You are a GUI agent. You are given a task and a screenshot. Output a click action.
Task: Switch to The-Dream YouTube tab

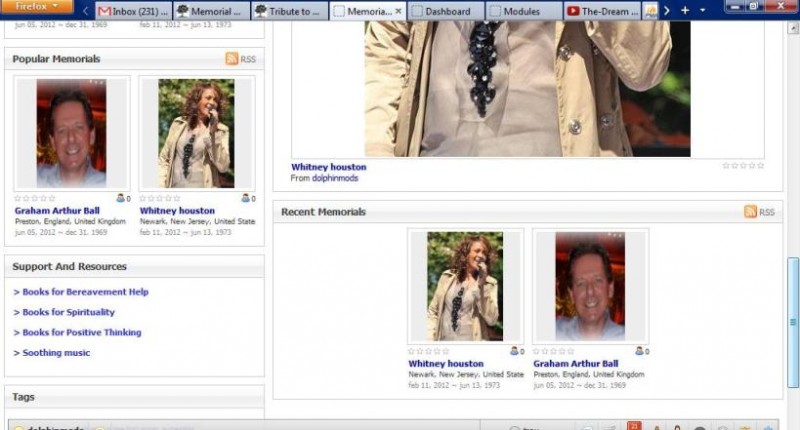(x=603, y=11)
